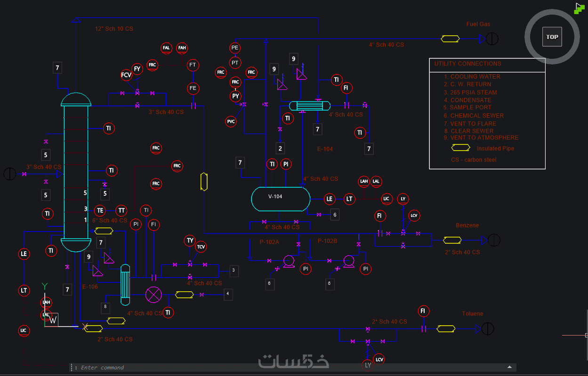Viewport: 588px width, 376px height.
Task: Select the 'CS - carbon steel' legend text
Action: [x=474, y=160]
